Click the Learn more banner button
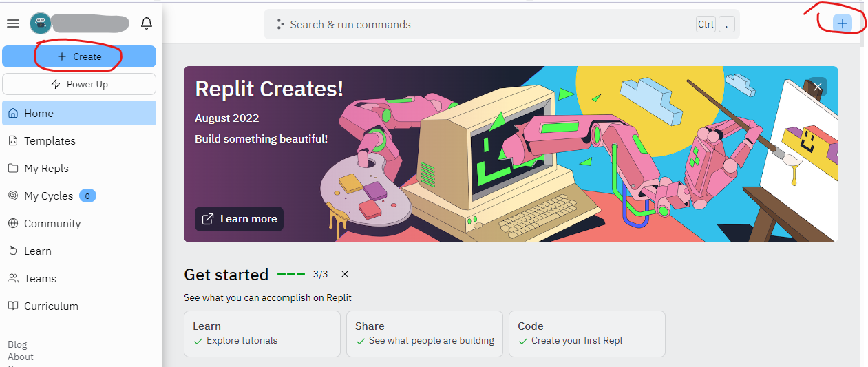Image resolution: width=868 pixels, height=367 pixels. (239, 219)
